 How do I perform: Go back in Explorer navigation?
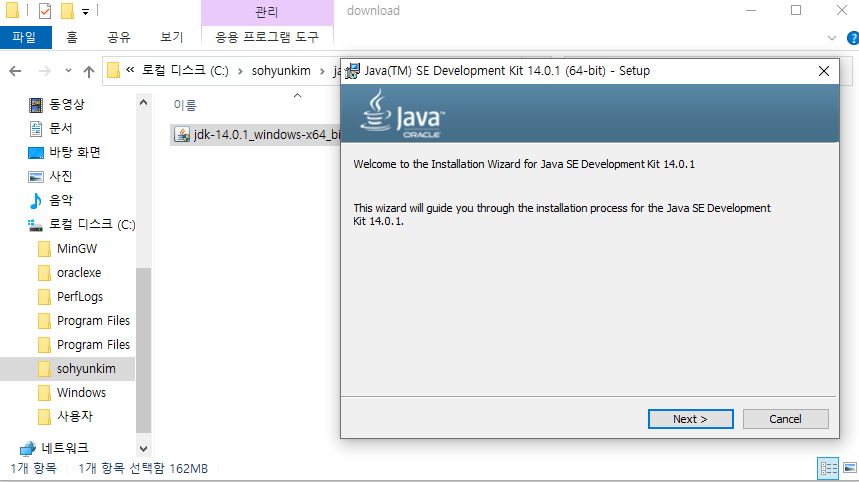coord(15,71)
